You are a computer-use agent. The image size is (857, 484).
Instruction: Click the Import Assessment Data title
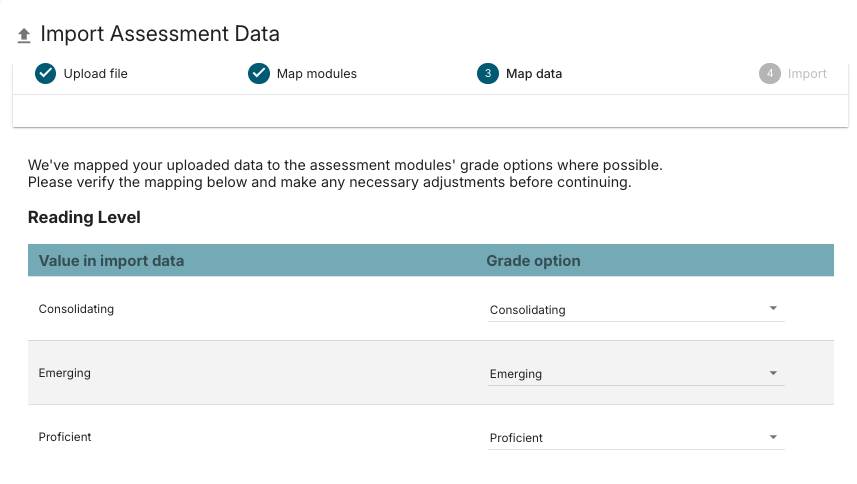(160, 34)
